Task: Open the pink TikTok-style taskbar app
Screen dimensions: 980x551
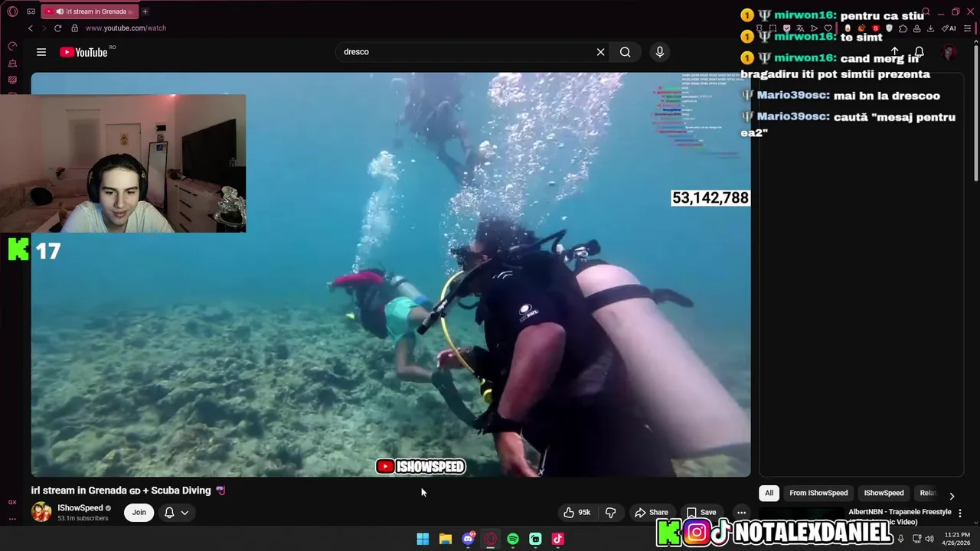Action: pos(558,539)
